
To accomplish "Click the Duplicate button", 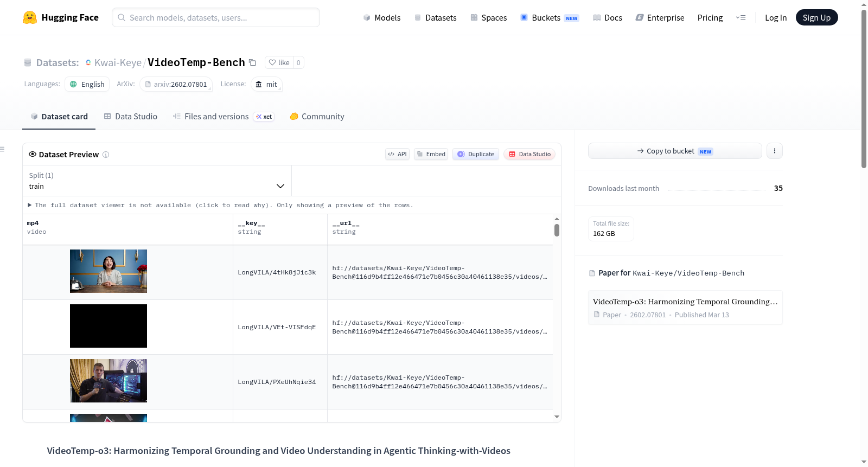I will tap(476, 154).
